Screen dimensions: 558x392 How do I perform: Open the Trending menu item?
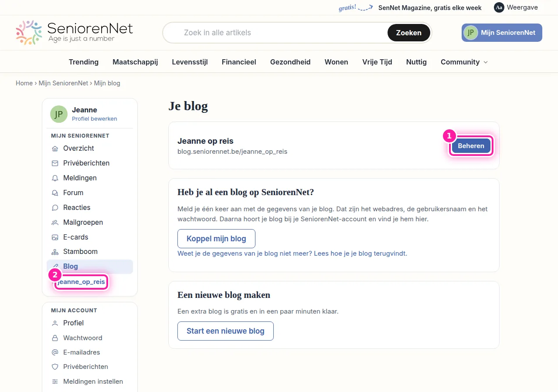coord(84,62)
